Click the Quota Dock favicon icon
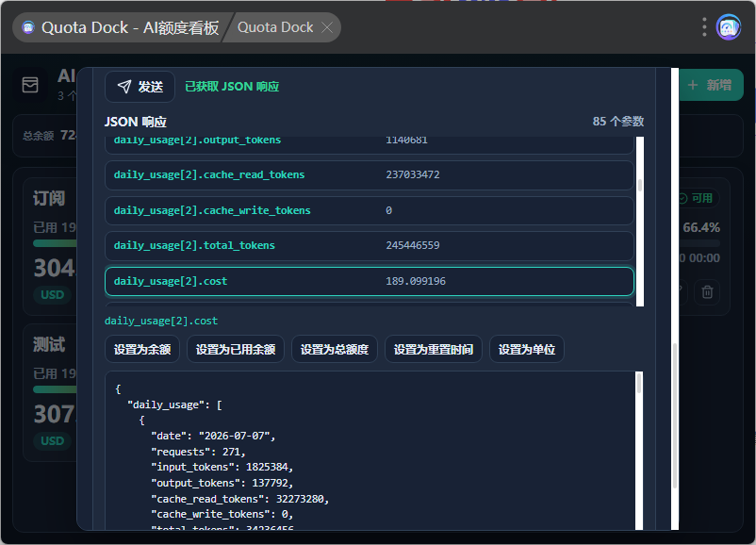The image size is (756, 545). [x=28, y=27]
